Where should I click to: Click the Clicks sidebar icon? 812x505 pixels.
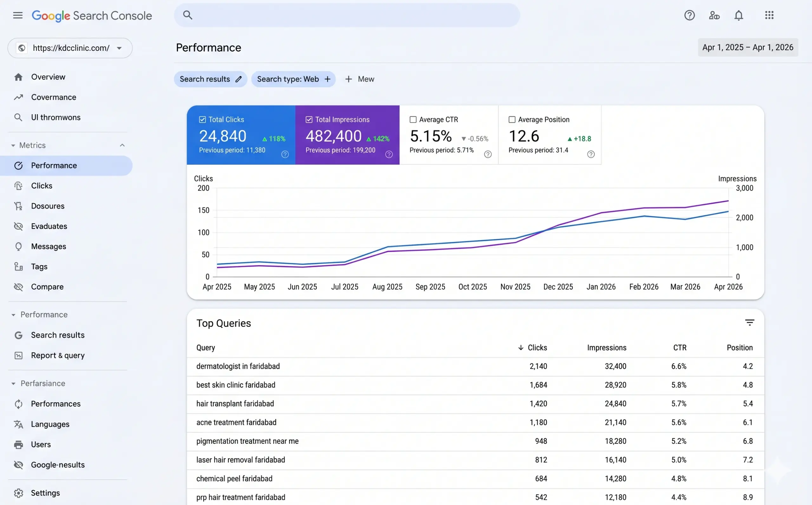(x=18, y=186)
